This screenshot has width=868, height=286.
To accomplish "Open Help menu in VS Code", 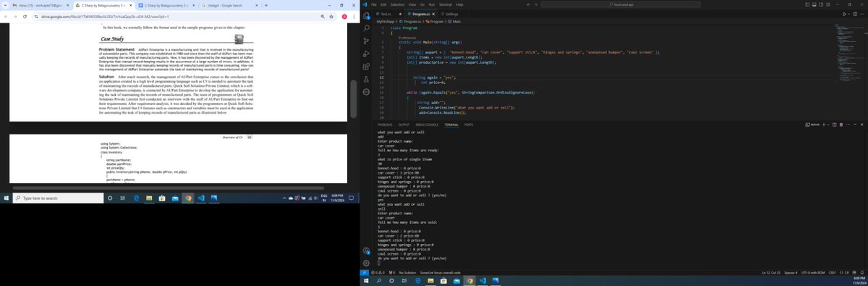I will (459, 4).
